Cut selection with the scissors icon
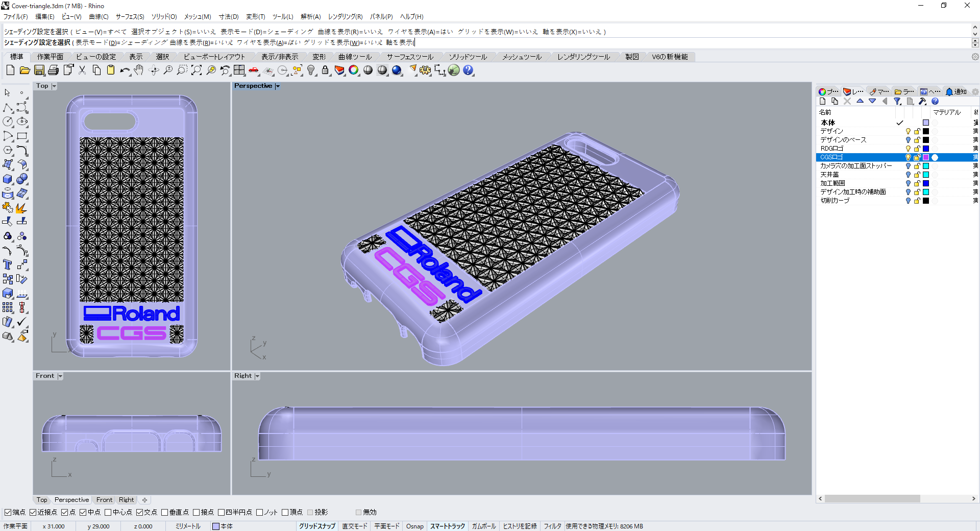 pyautogui.click(x=82, y=70)
